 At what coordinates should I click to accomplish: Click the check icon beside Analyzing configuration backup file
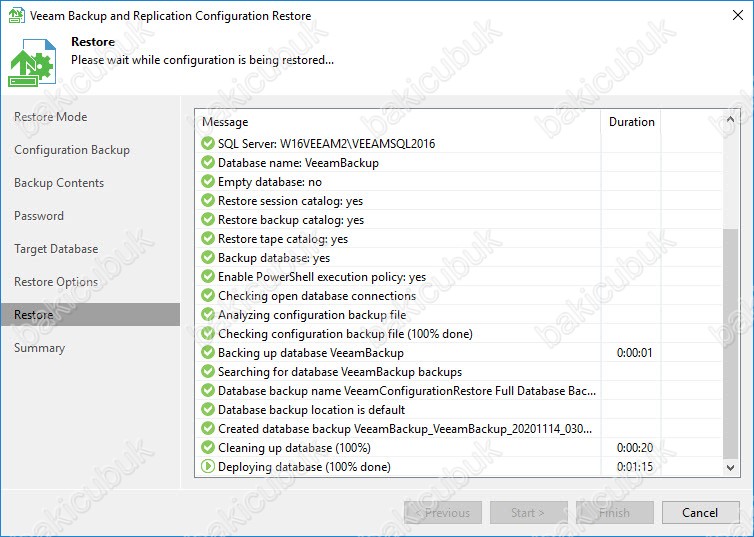point(208,314)
